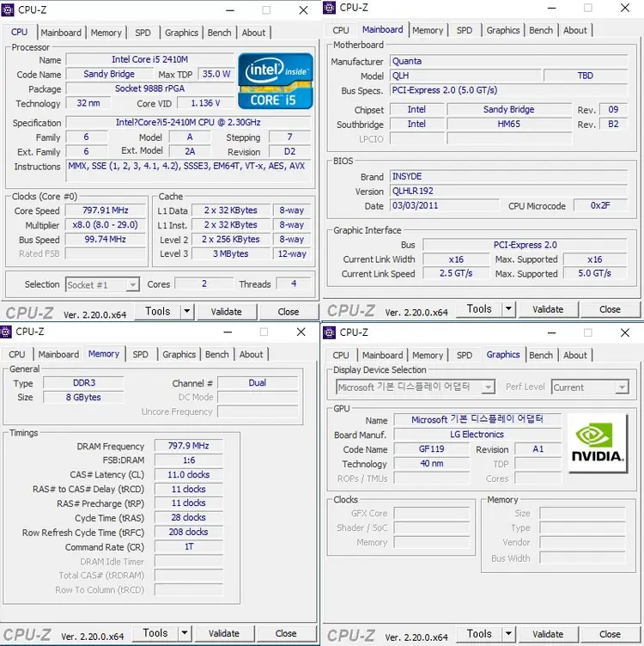Click GPU code name GF119 value
Screen dimensions: 644x646
point(431,448)
